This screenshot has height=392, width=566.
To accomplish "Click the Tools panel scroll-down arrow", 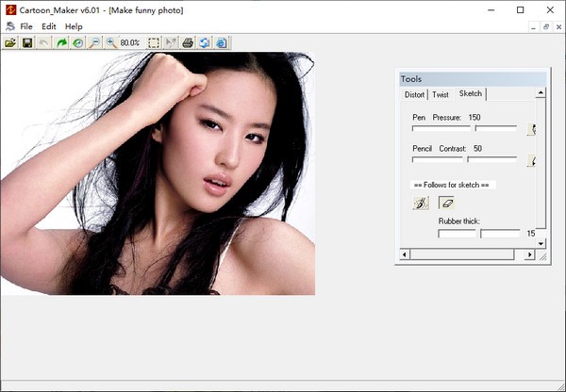I will [x=541, y=243].
